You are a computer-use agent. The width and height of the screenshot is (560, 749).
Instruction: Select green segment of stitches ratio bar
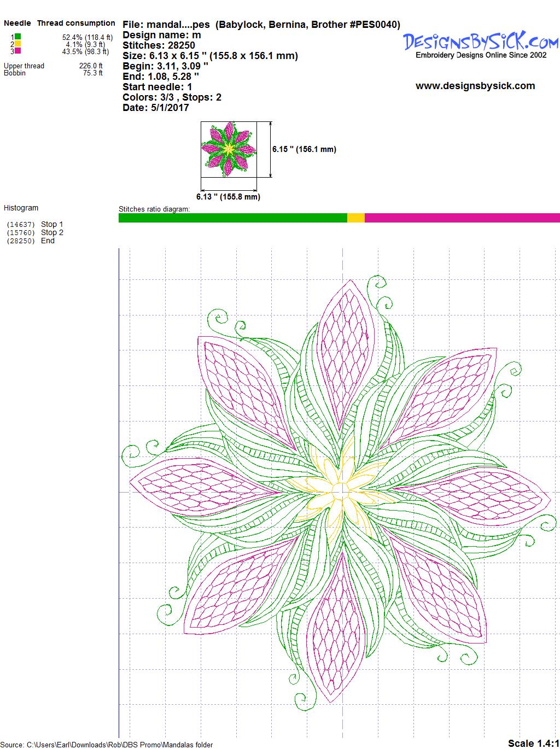(232, 218)
